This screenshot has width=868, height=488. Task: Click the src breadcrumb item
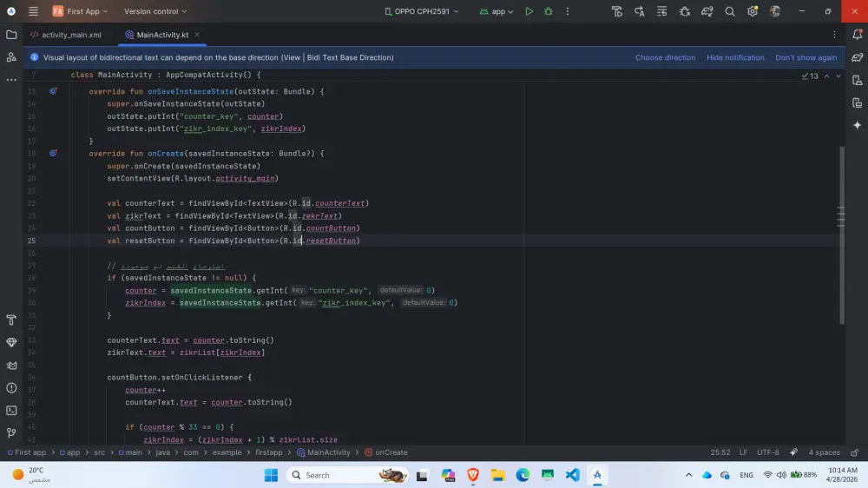coord(99,452)
